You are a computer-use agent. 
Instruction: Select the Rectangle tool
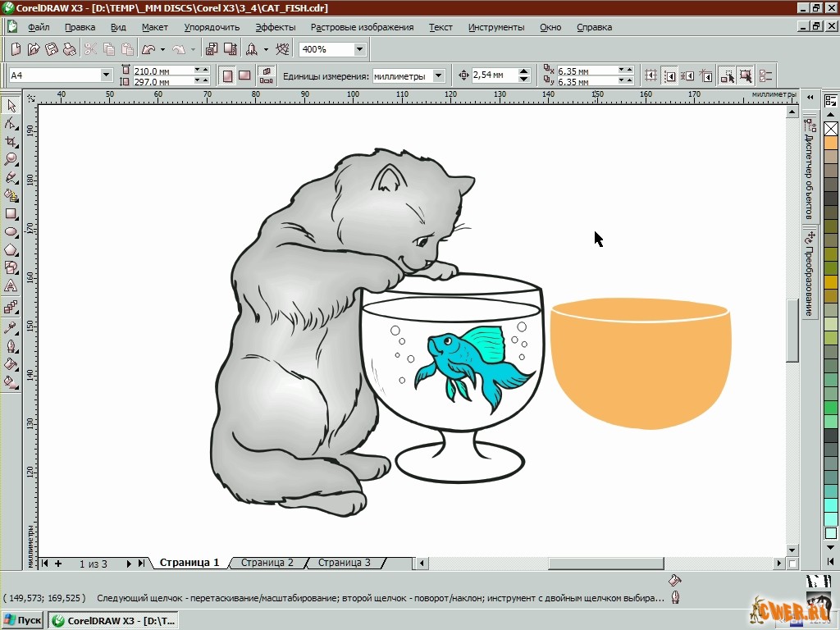(11, 213)
